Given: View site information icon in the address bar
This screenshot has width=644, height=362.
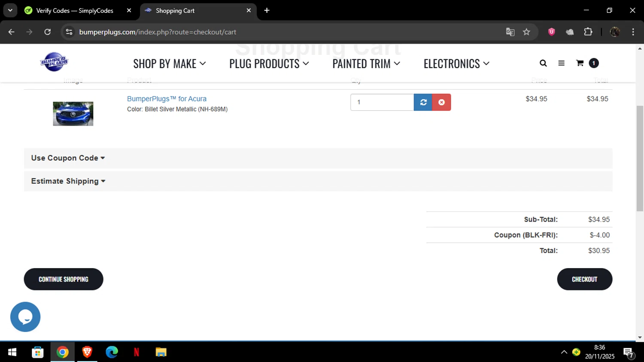Looking at the screenshot, I should click(69, 32).
